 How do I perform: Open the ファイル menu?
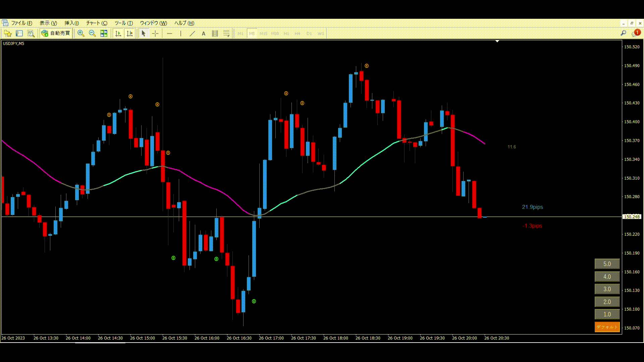[x=21, y=23]
